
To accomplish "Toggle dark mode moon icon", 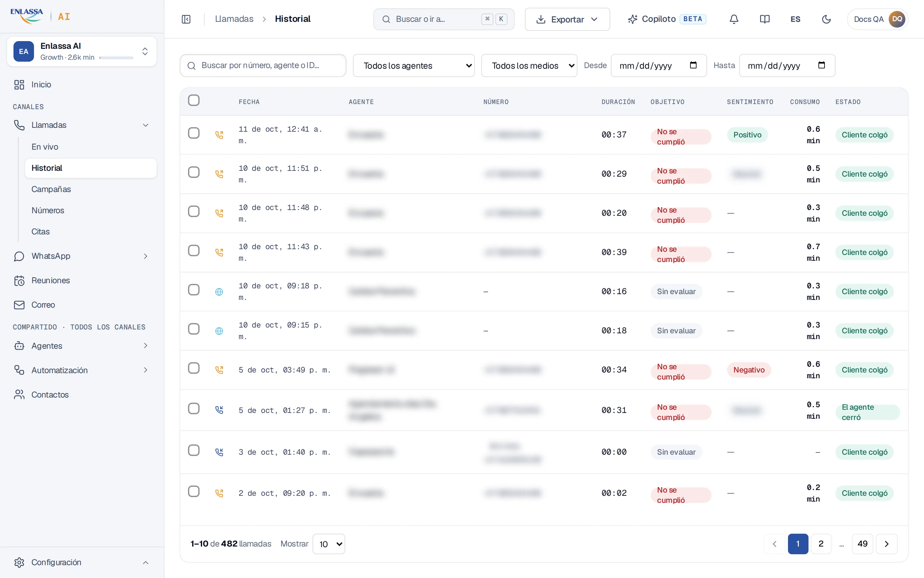I will pyautogui.click(x=826, y=19).
